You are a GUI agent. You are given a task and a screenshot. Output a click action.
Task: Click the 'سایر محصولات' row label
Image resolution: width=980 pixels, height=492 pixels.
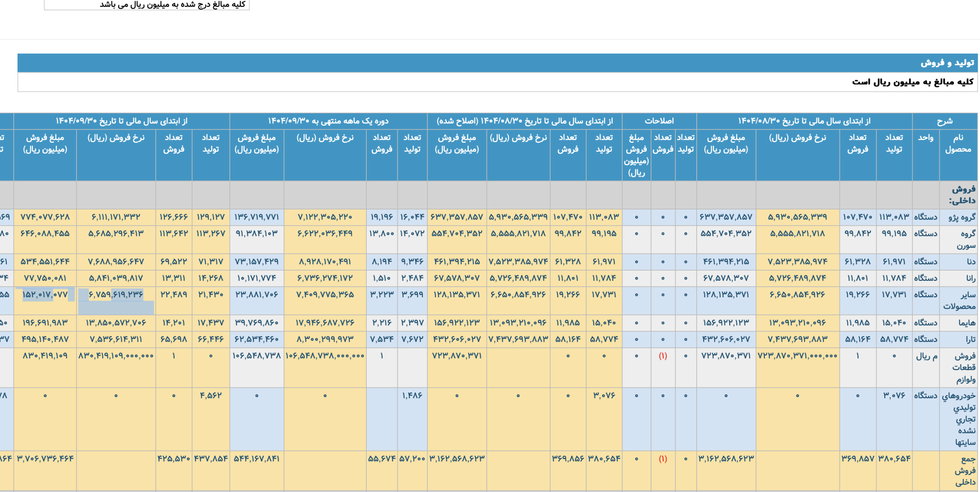959,301
